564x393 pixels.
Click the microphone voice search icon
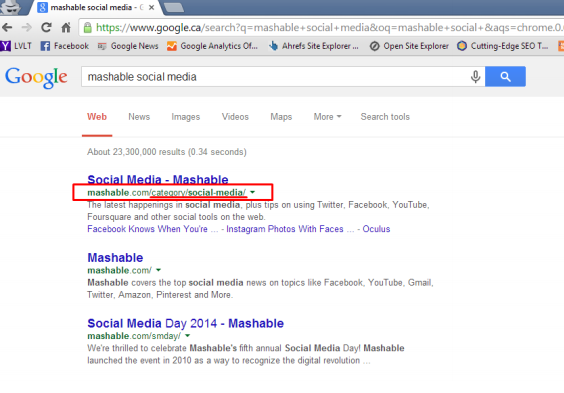[x=476, y=77]
